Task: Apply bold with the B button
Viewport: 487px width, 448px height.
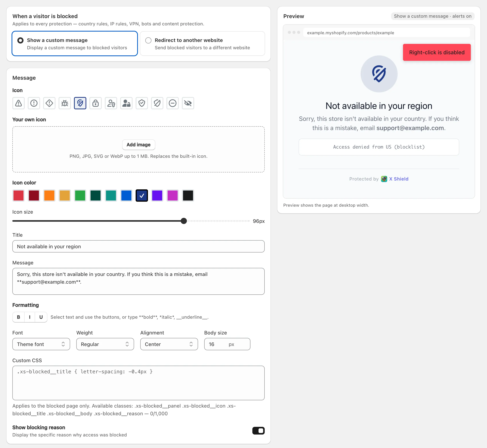Action: (x=18, y=317)
